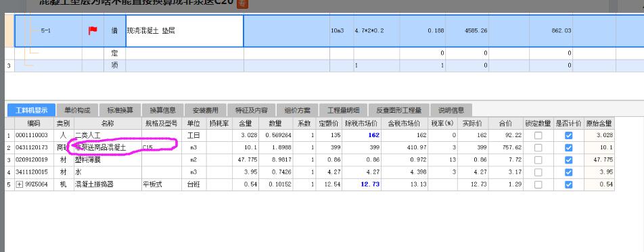Open the 特征及内容 tab
The height and width of the screenshot is (252, 644).
(x=252, y=110)
